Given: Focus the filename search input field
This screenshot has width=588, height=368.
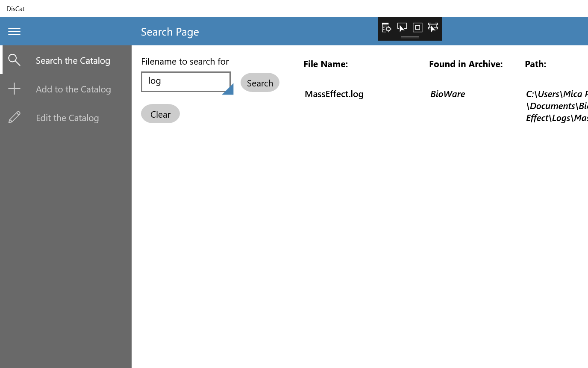Looking at the screenshot, I should click(186, 81).
